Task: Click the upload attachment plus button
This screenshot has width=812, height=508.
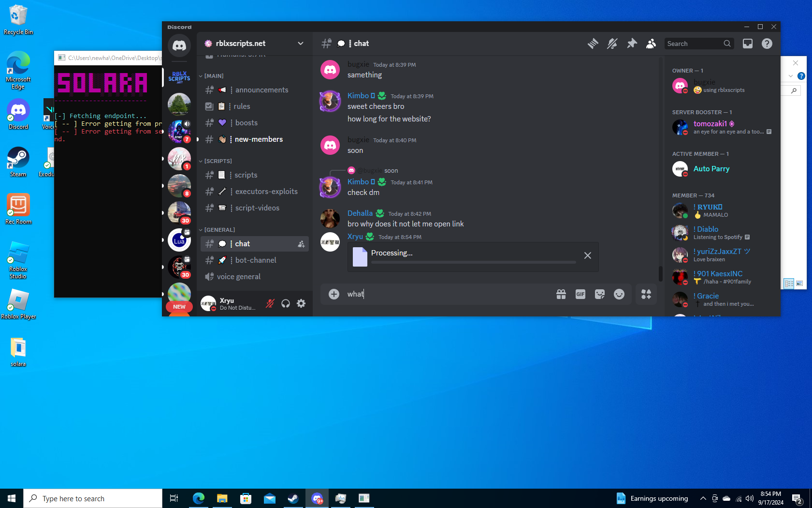Action: (334, 294)
